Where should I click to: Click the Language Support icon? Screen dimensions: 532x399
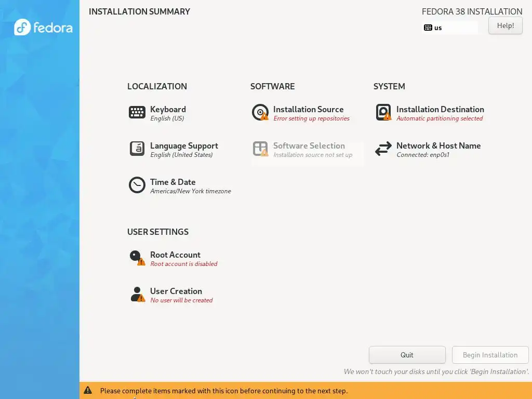(x=137, y=149)
